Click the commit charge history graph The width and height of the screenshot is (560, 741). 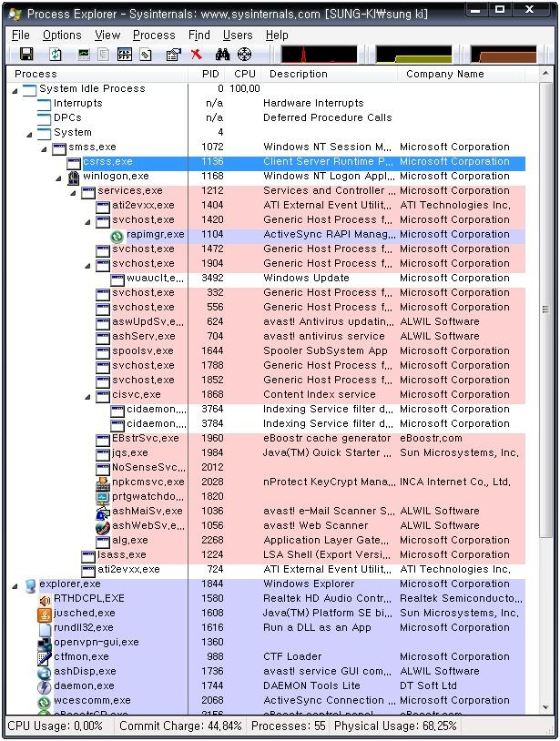point(414,55)
